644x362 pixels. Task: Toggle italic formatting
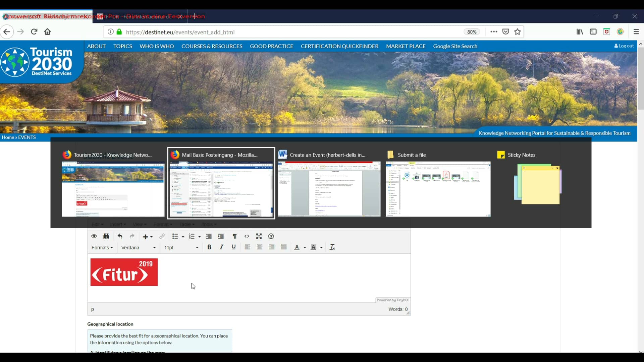pos(221,247)
